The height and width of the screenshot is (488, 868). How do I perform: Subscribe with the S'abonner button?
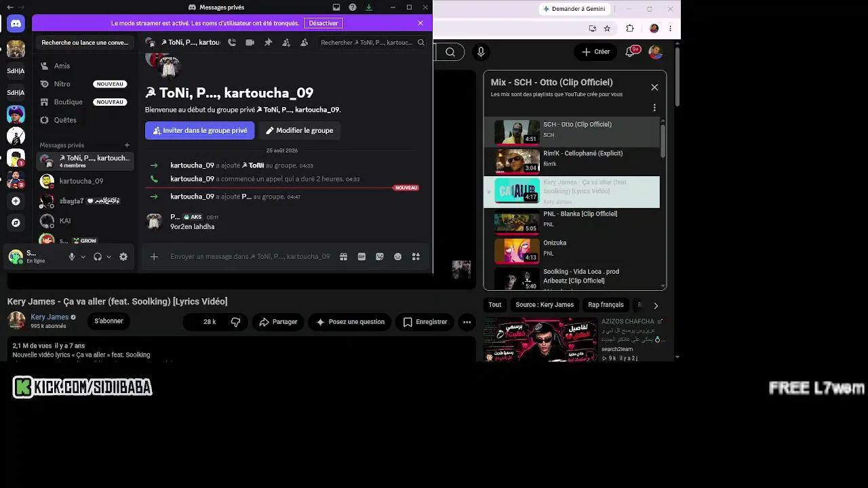click(108, 321)
